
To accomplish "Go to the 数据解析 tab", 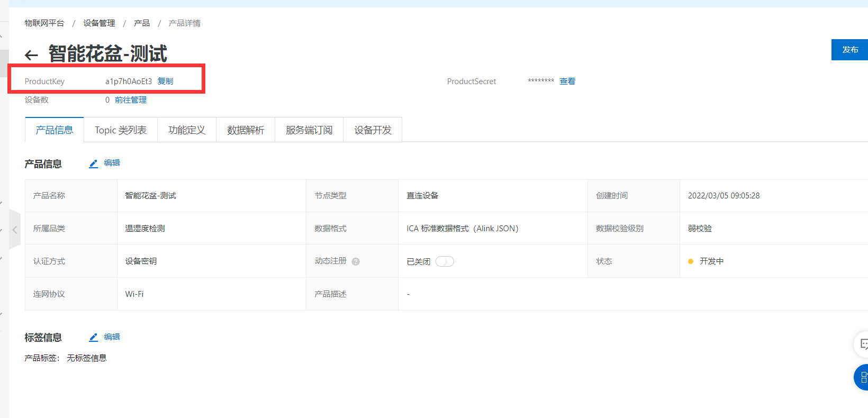I will [x=246, y=130].
